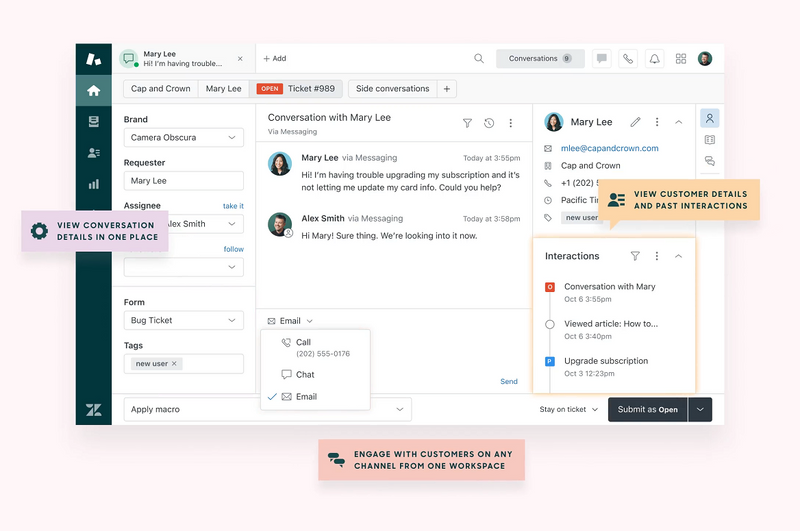Select the Cap and Crown tab

tap(161, 89)
